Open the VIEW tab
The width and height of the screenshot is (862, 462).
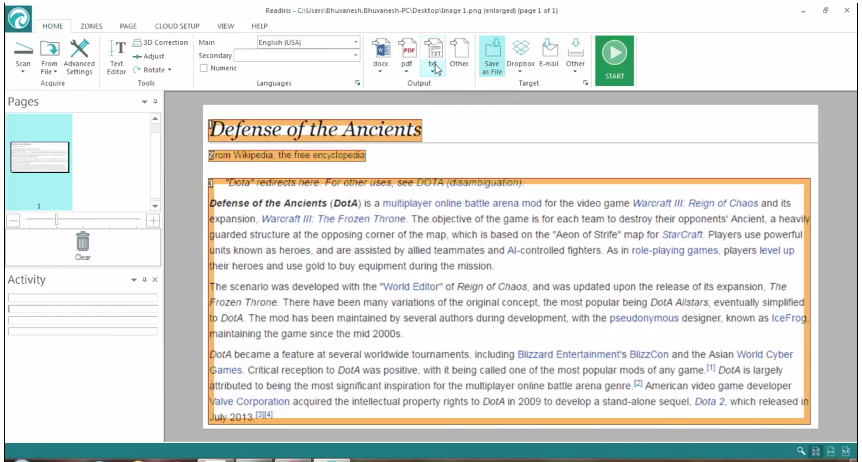(x=225, y=26)
